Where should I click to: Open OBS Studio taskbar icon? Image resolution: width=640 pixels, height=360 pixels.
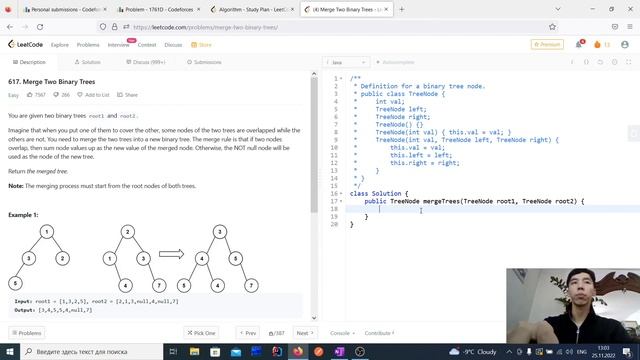point(360,351)
